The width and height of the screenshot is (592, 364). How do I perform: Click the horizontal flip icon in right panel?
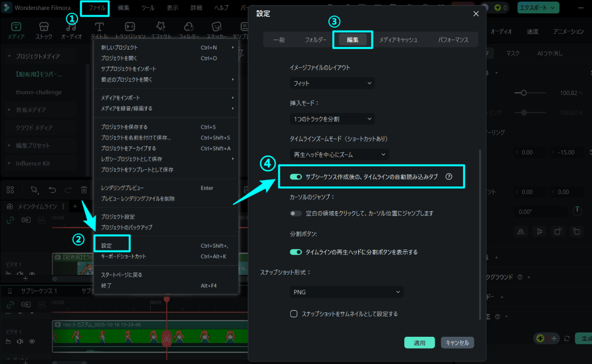tap(521, 231)
